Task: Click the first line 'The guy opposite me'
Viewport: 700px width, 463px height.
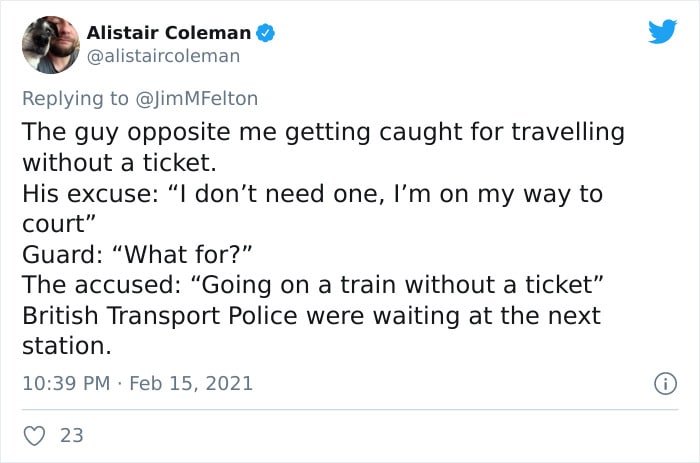Action: click(x=324, y=132)
